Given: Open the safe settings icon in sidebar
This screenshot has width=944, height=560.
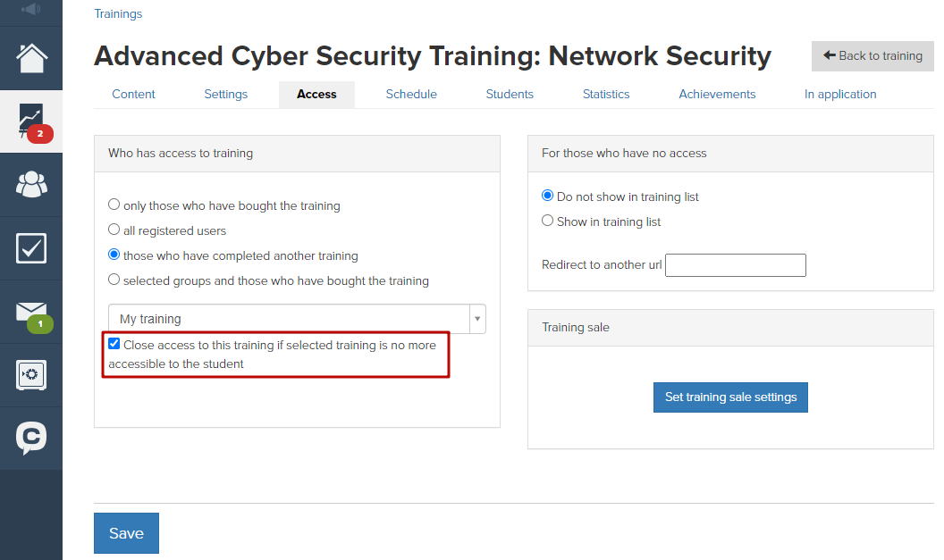Looking at the screenshot, I should pos(31,375).
